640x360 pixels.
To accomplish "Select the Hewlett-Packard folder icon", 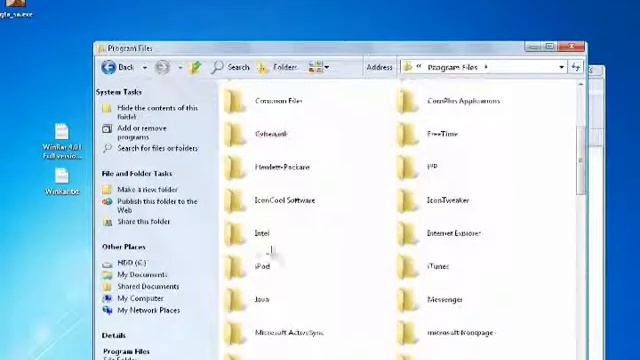I will tap(235, 167).
